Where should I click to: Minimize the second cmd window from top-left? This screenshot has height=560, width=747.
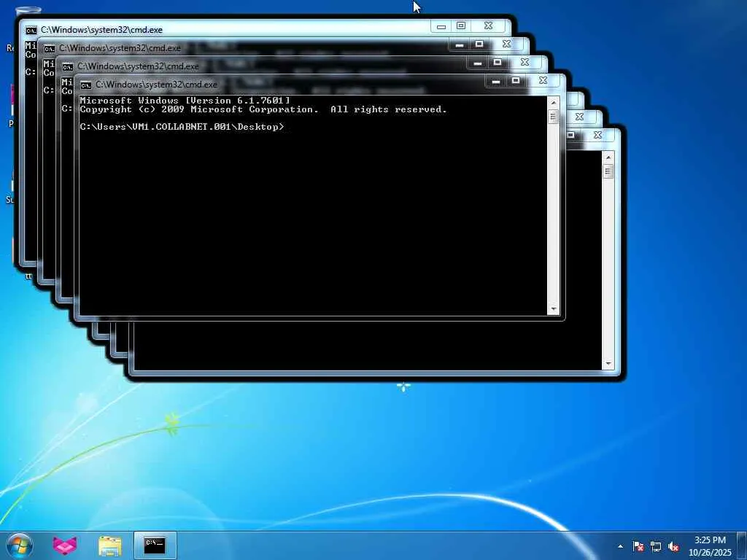point(460,44)
